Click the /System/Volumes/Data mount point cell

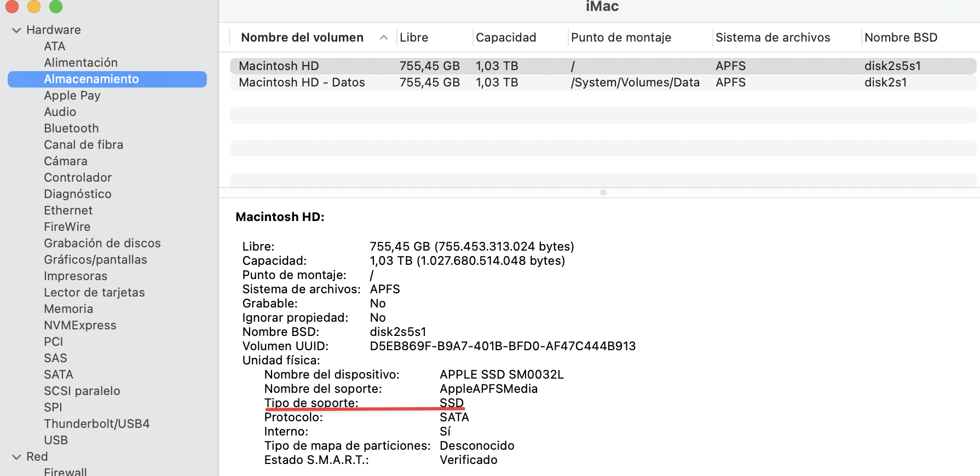(x=635, y=83)
